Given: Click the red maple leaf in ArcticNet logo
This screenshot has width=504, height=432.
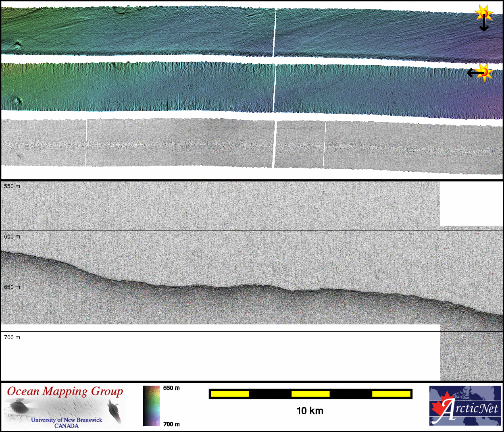Looking at the screenshot, I should click(x=441, y=408).
